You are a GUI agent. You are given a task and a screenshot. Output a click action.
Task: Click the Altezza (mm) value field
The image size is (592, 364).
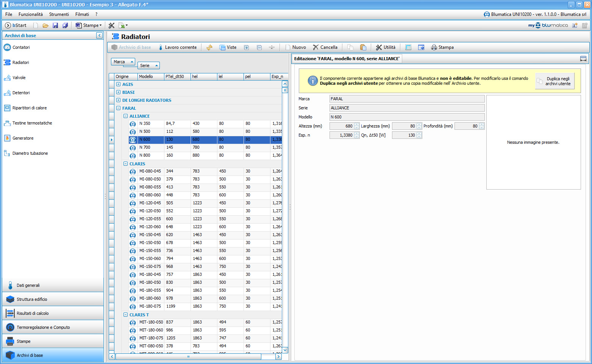342,126
